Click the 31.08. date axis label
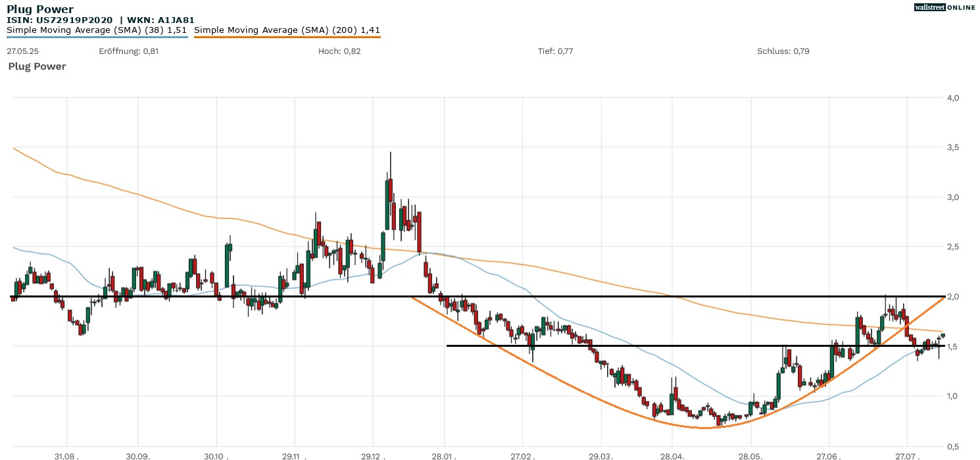 (66, 455)
